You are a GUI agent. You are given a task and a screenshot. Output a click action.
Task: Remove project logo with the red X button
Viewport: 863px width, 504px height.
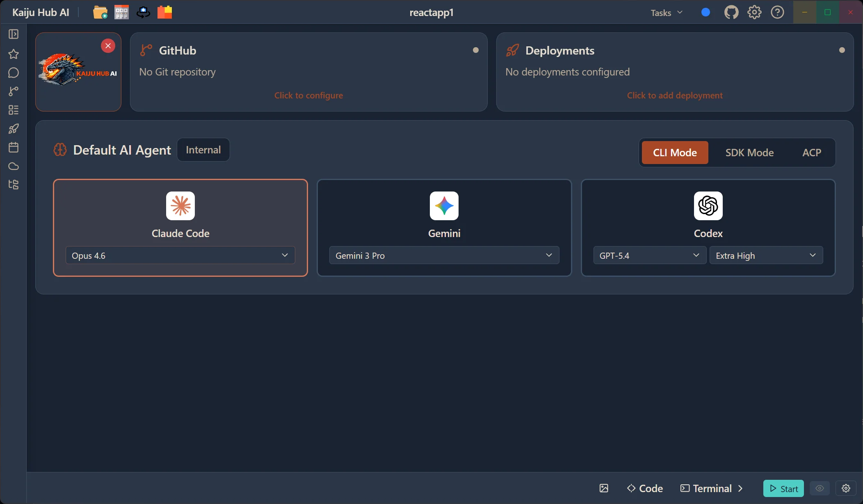[x=108, y=46]
